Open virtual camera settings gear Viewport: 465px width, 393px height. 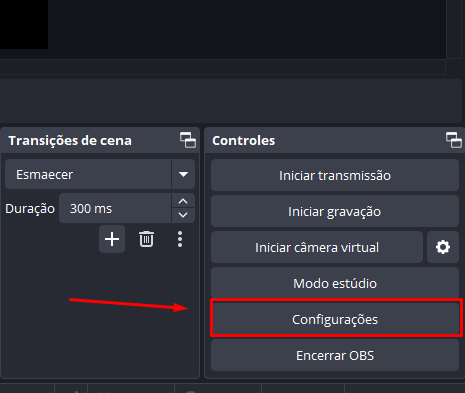(x=443, y=247)
